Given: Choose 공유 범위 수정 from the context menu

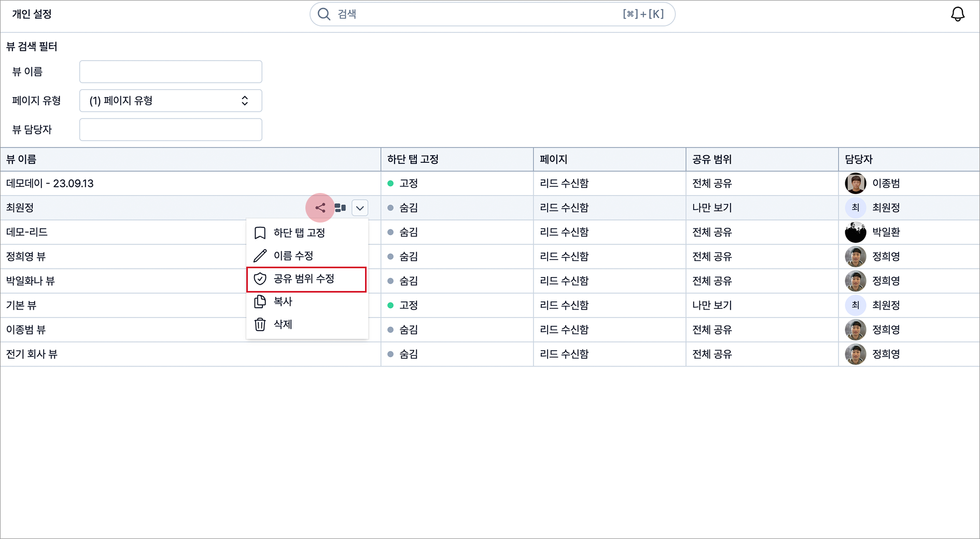Looking at the screenshot, I should pos(306,279).
